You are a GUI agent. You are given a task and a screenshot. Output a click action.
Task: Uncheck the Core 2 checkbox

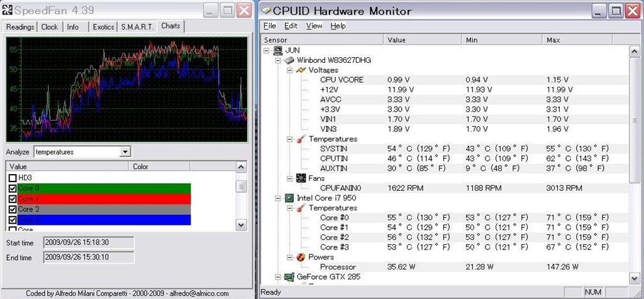[13, 209]
